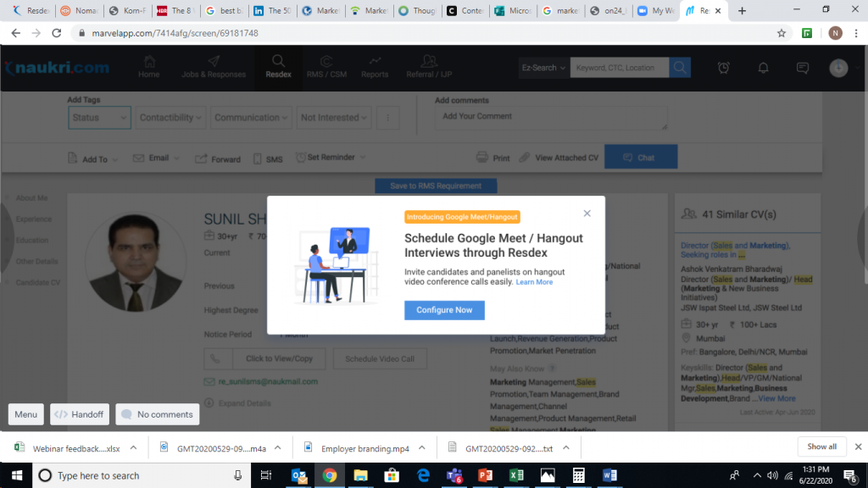
Task: Open the reminders alarm clock icon
Action: point(724,68)
